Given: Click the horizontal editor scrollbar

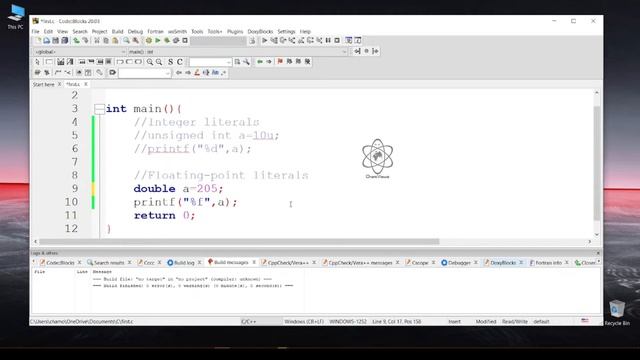Looking at the screenshot, I should [239, 242].
